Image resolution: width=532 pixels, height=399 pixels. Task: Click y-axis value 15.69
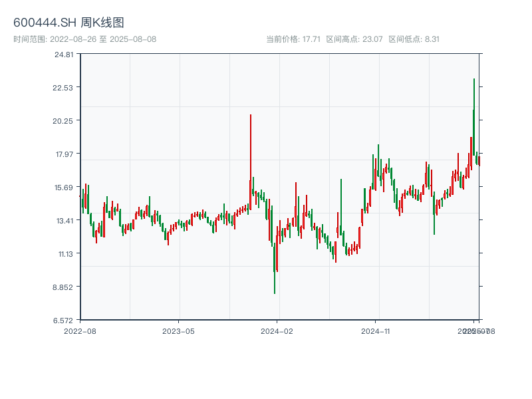(64, 188)
